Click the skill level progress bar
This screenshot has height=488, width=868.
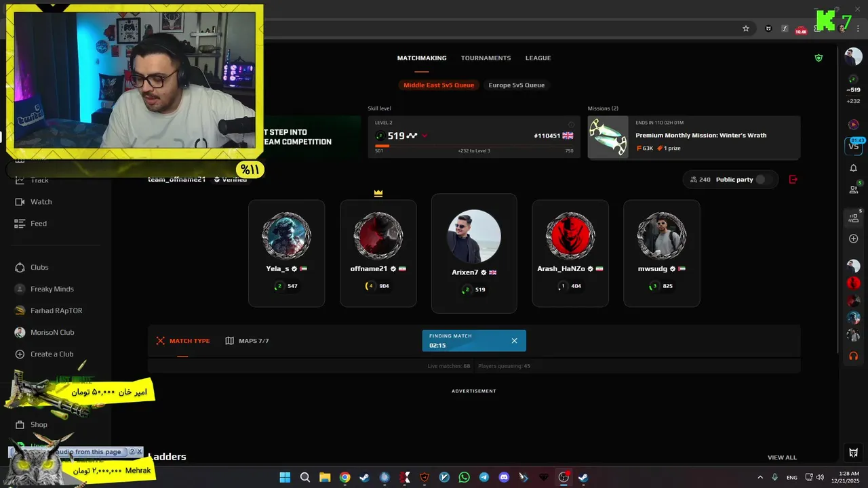pos(474,146)
